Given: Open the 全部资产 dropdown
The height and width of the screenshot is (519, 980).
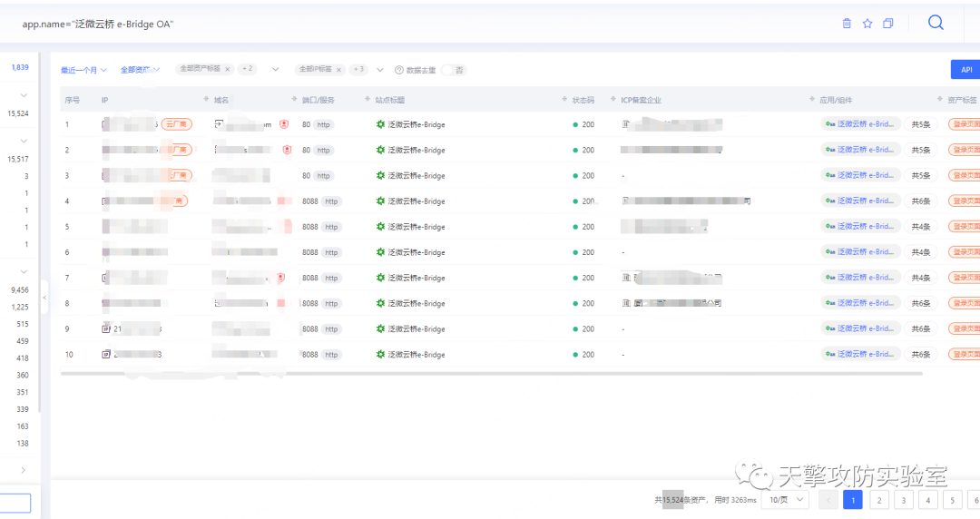Looking at the screenshot, I should 140,70.
